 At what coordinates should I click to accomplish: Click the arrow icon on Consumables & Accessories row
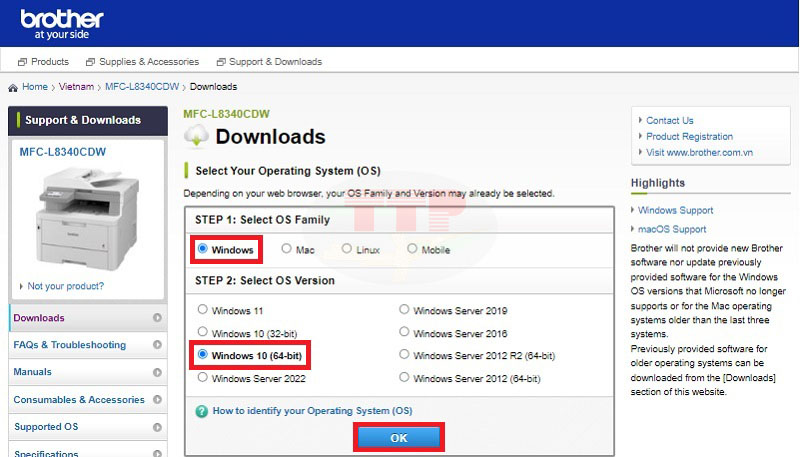pos(157,399)
